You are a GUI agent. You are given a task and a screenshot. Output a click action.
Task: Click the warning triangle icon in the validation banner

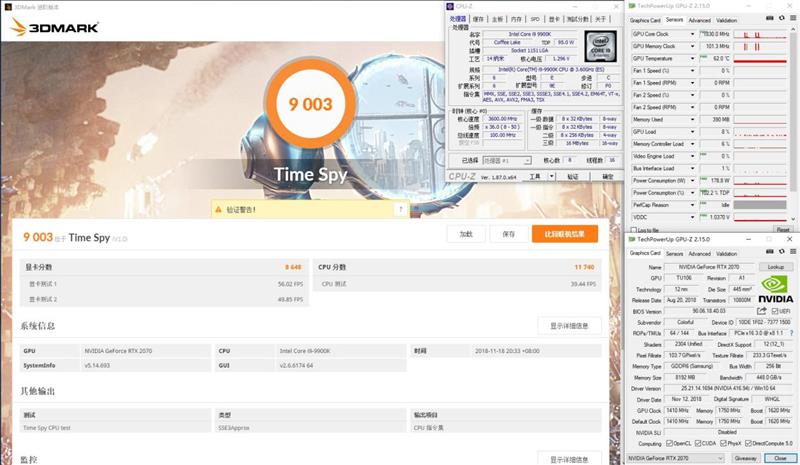pyautogui.click(x=218, y=210)
